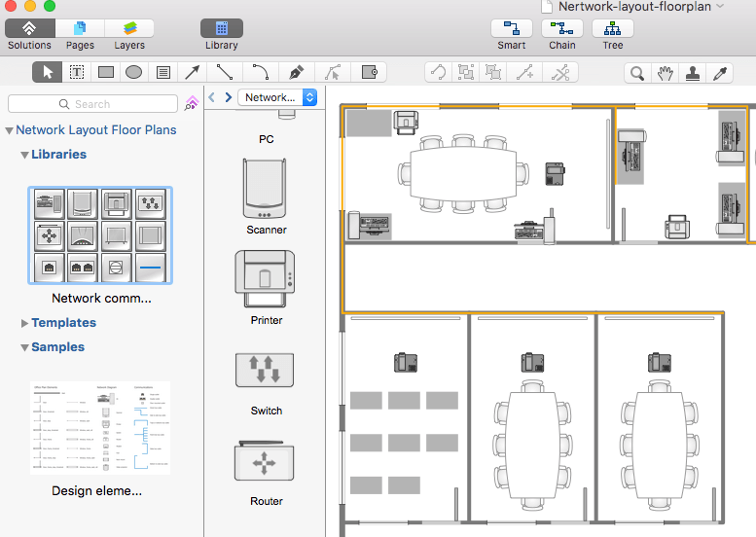The width and height of the screenshot is (756, 537).
Task: Open Network comm... library thumbnail
Action: click(100, 235)
